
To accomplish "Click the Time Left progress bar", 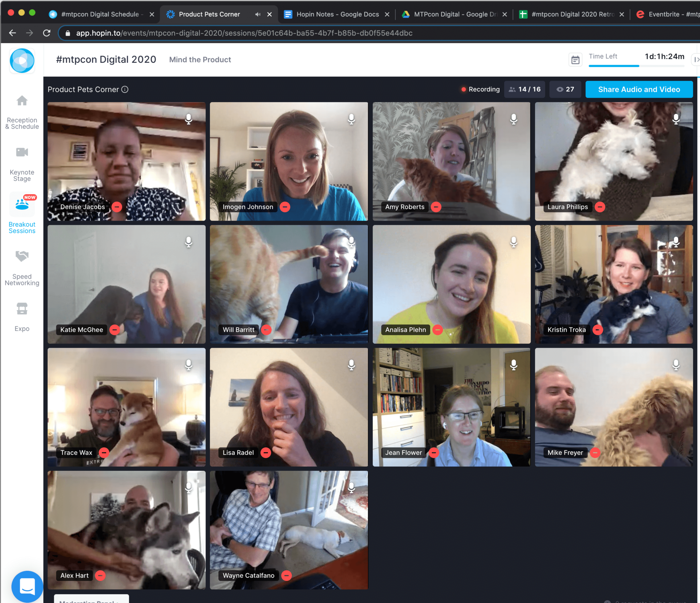I will coord(636,66).
